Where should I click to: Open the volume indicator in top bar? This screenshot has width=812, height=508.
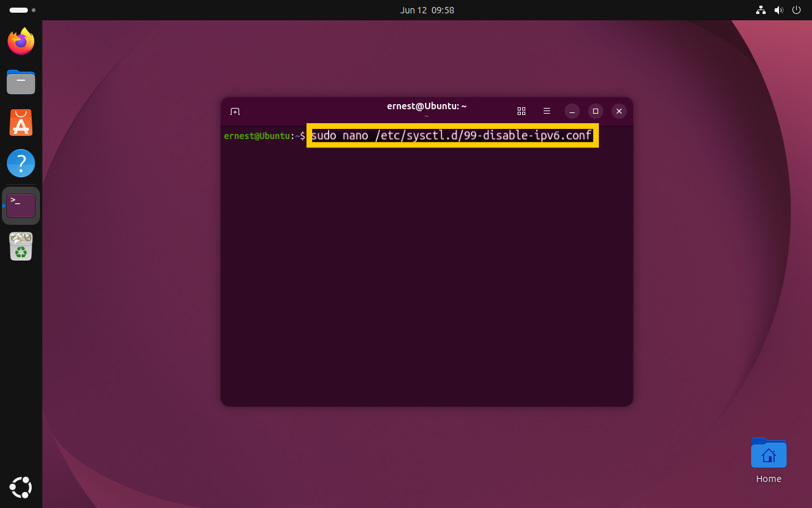(779, 10)
